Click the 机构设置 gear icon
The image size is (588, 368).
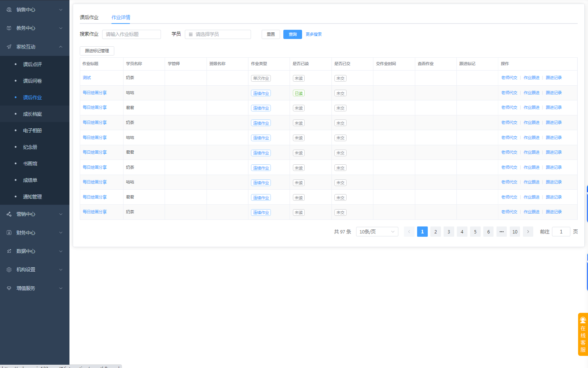(x=9, y=269)
